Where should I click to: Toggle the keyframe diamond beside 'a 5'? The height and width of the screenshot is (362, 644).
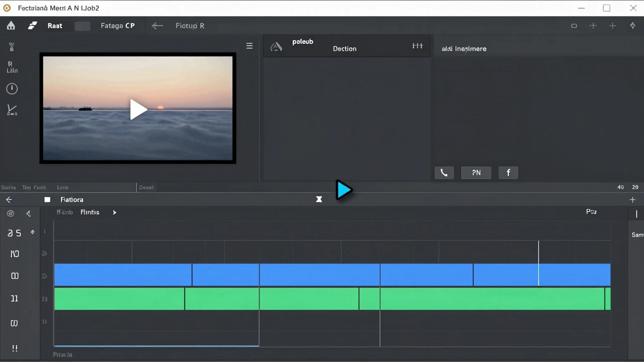pos(33,232)
